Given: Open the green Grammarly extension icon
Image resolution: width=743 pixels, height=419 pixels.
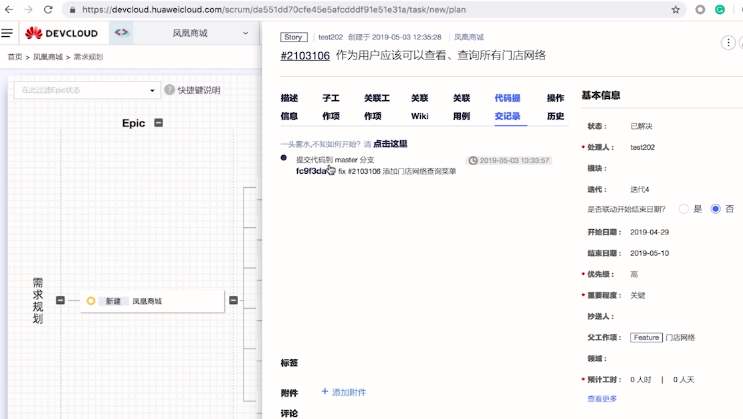Looking at the screenshot, I should point(720,9).
